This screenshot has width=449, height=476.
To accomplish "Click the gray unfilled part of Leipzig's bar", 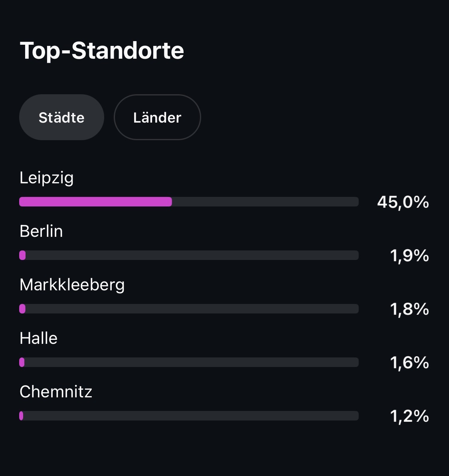I will click(265, 202).
